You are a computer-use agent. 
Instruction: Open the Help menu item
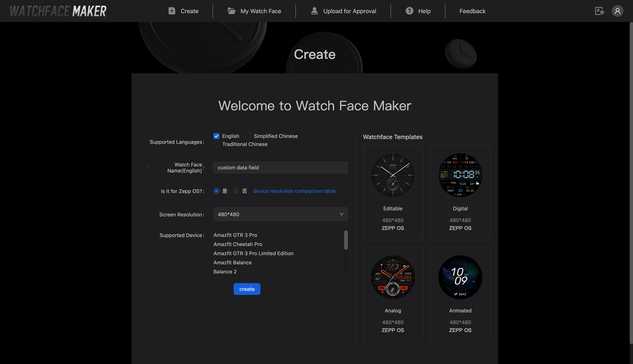(424, 11)
